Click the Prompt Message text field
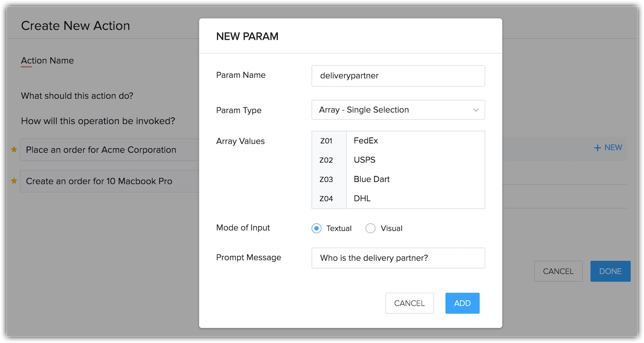 (x=398, y=258)
